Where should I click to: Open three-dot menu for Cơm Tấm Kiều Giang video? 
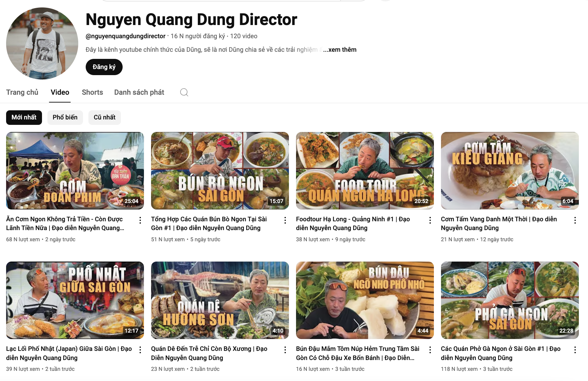point(575,220)
